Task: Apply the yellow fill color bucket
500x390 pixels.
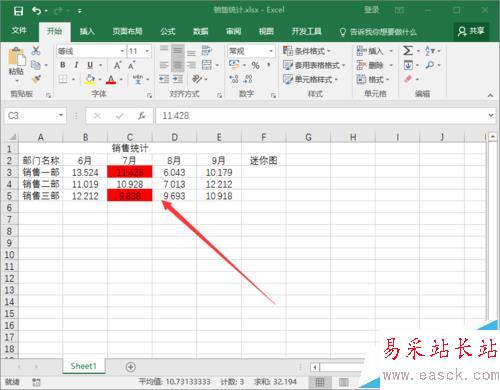Action: (89, 79)
